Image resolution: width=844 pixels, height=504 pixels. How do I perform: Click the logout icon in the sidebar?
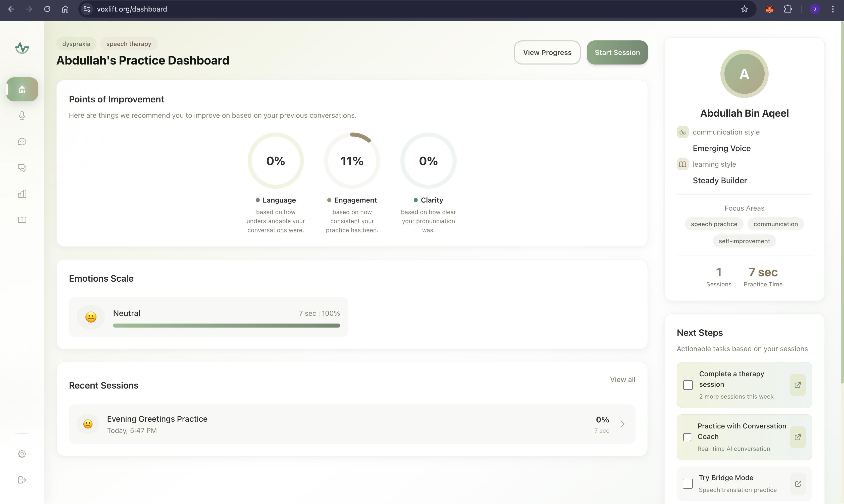(22, 480)
